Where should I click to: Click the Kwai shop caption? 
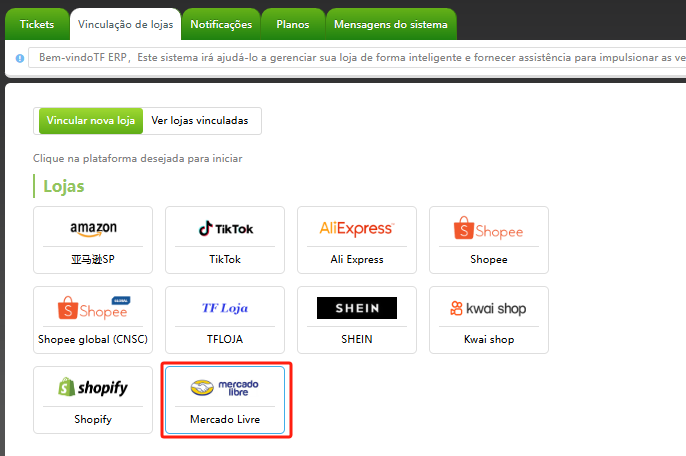point(489,340)
